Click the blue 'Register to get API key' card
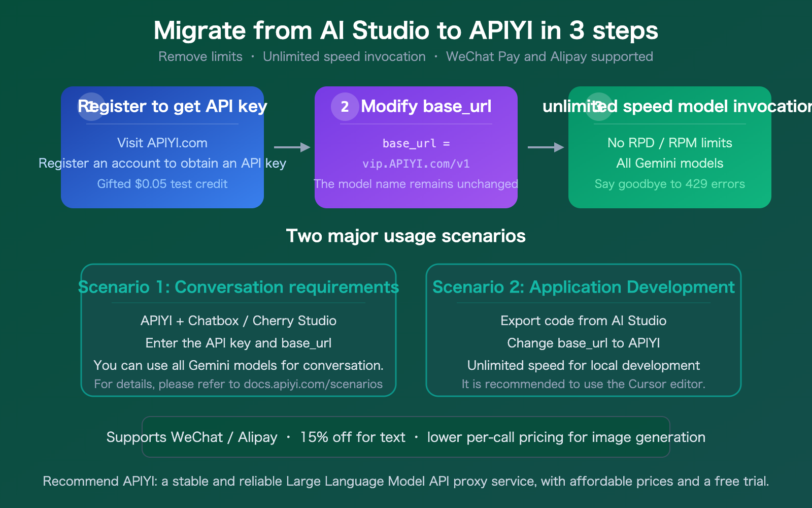The height and width of the screenshot is (508, 812). point(162,147)
